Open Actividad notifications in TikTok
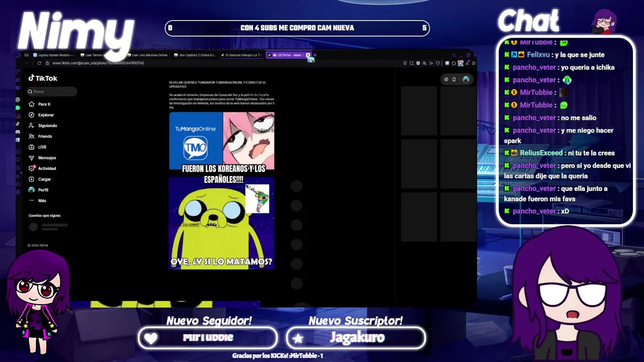 [42, 168]
